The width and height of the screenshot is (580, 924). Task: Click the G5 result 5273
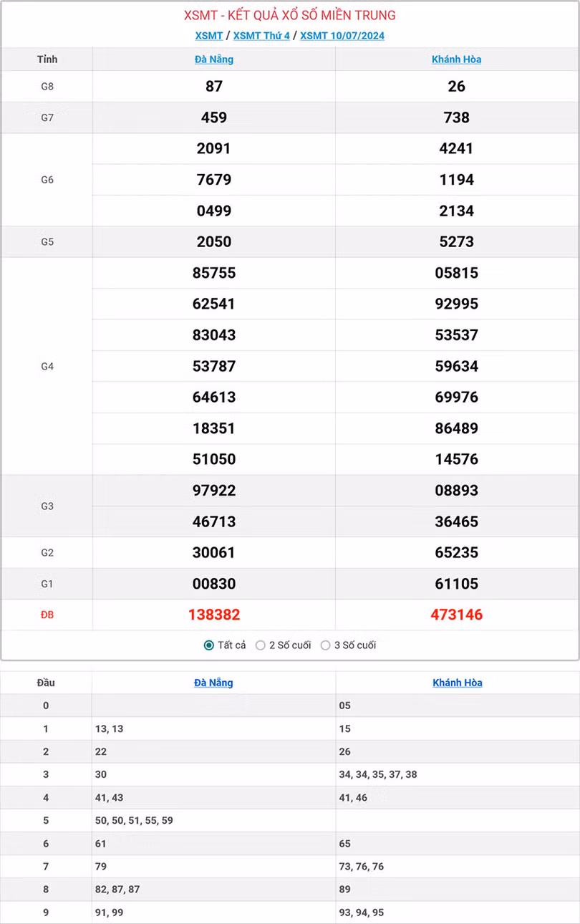(456, 242)
